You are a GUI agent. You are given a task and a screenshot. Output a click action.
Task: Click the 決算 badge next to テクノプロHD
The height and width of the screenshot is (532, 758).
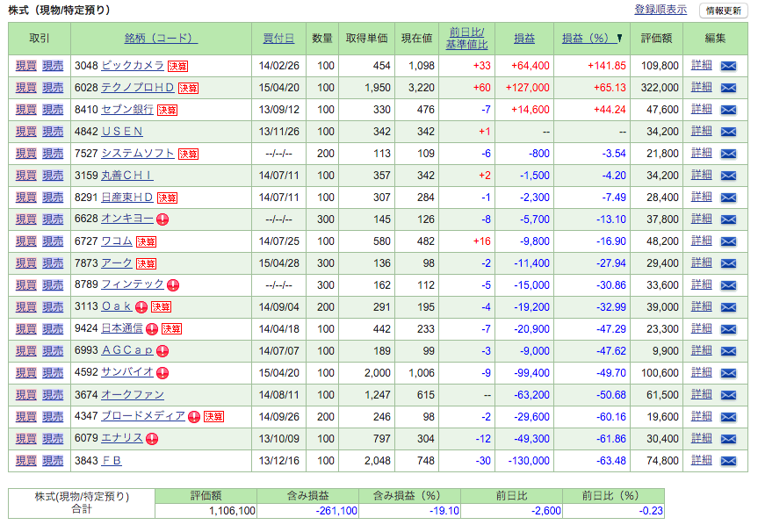pos(188,88)
